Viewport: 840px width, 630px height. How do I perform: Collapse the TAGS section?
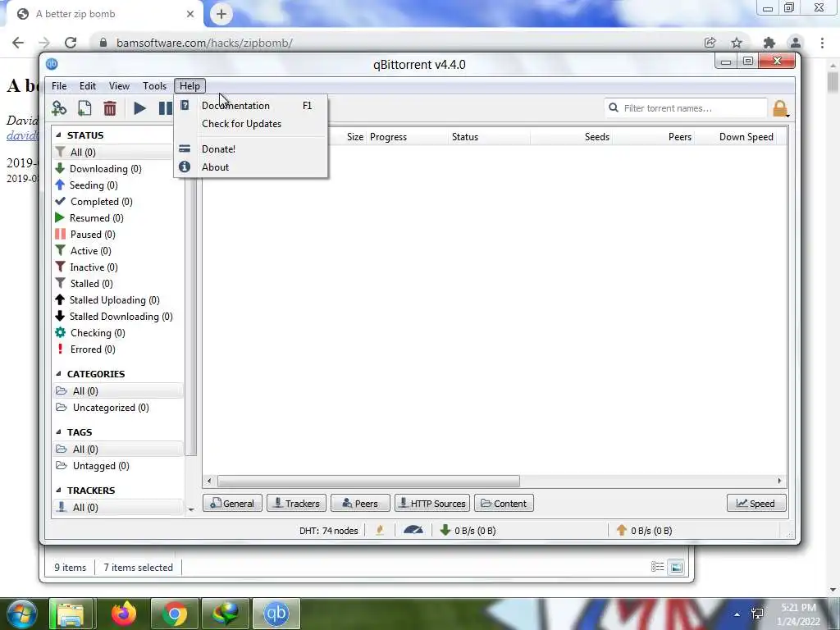pyautogui.click(x=58, y=431)
